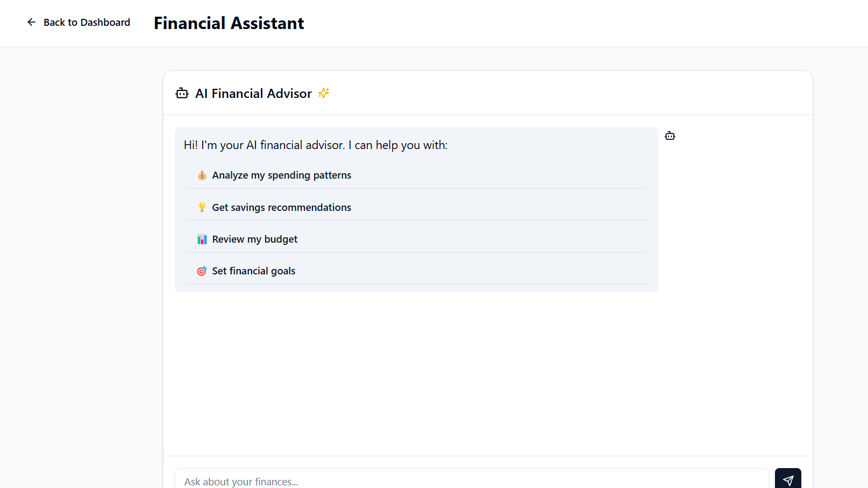Click the left arrow back icon

coord(32,22)
